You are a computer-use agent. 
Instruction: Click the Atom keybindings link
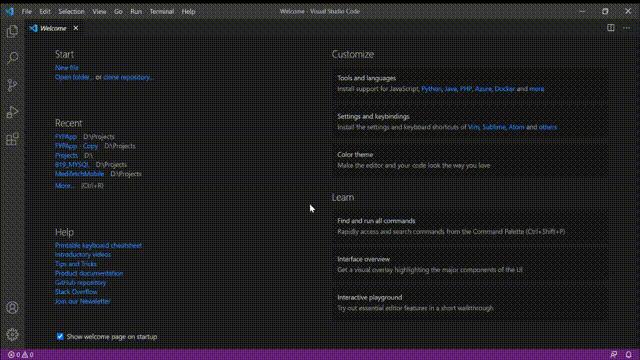tap(516, 127)
